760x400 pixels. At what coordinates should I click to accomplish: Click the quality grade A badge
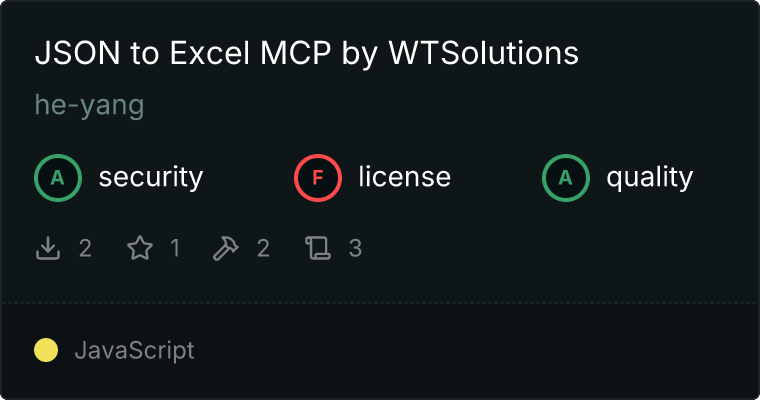[566, 178]
